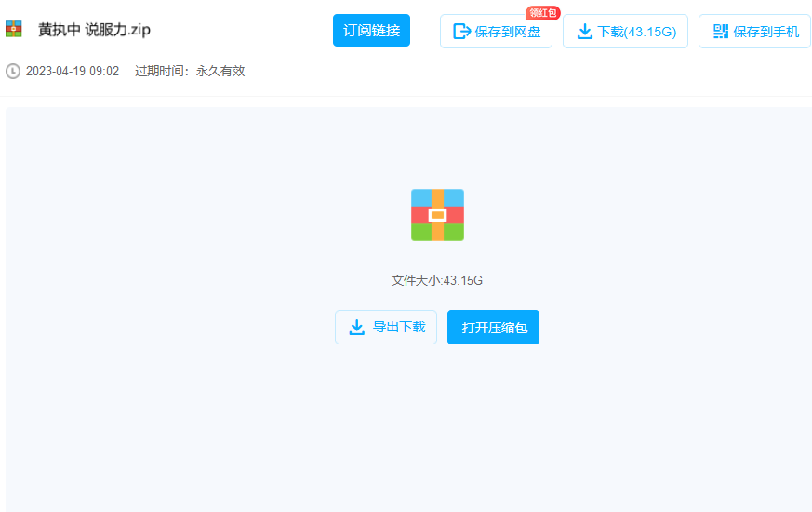Download the file via 下载(43.15G) button
This screenshot has width=812, height=512.
(626, 31)
